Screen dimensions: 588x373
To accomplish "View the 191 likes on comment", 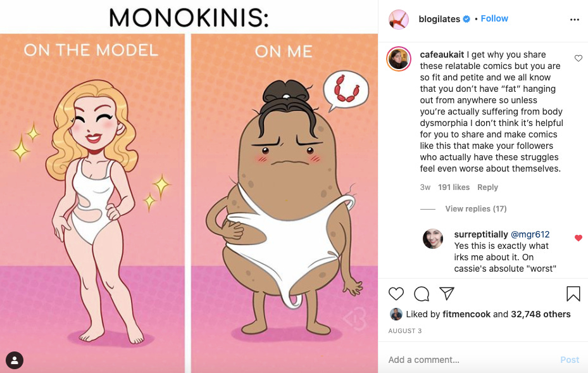I will (454, 187).
